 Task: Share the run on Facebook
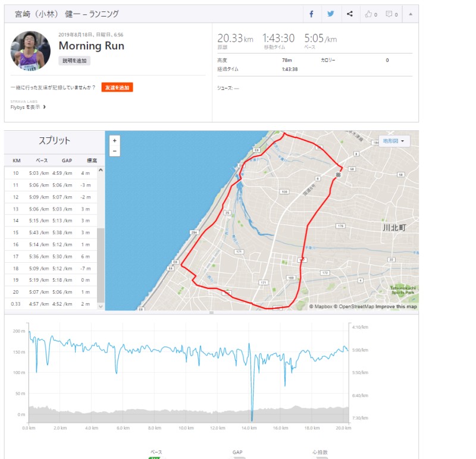(x=311, y=14)
